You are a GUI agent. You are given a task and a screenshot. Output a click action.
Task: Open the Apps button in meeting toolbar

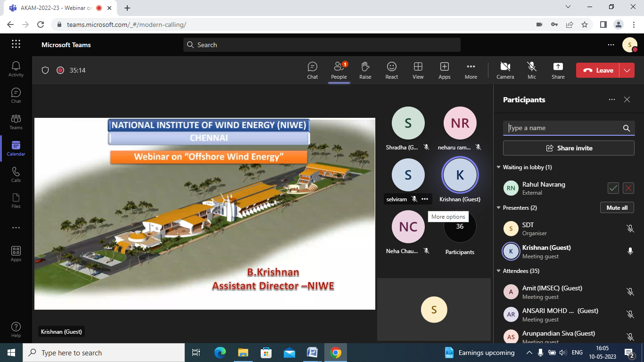[444, 70]
